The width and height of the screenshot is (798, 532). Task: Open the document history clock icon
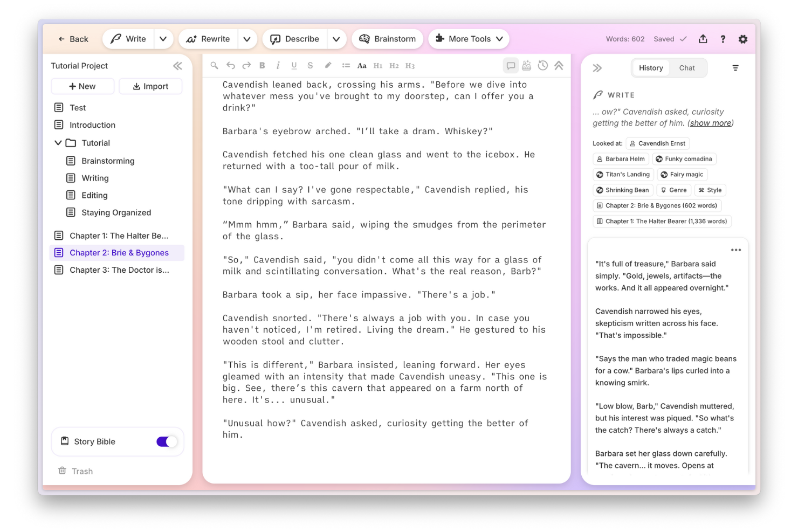pyautogui.click(x=543, y=65)
